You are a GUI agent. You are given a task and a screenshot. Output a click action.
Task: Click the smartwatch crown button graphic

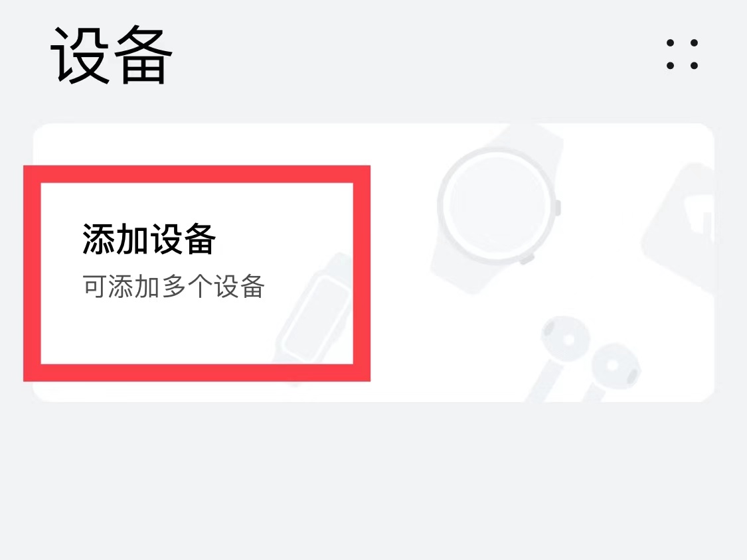tap(558, 208)
